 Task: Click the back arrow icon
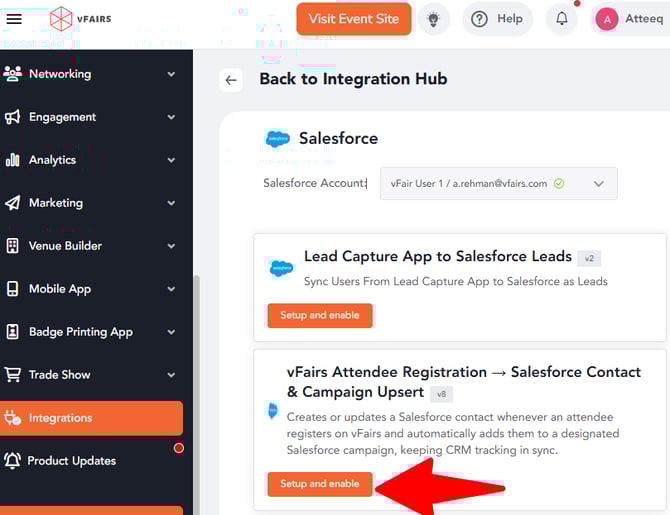[x=232, y=80]
